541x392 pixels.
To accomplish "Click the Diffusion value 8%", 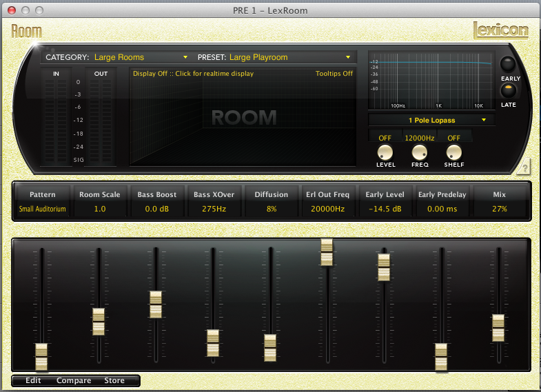I will 272,209.
